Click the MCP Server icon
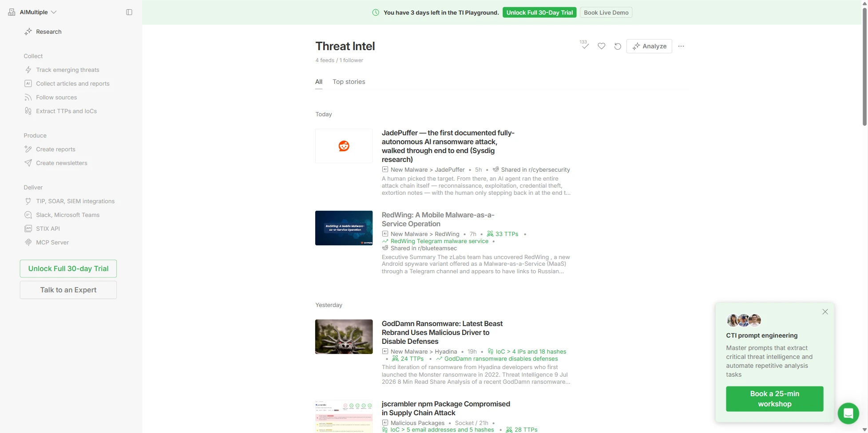Image resolution: width=868 pixels, height=433 pixels. point(28,242)
